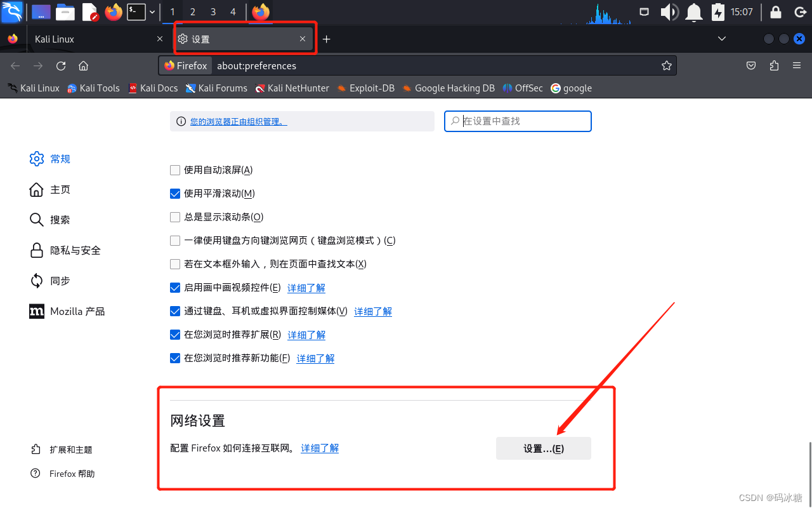Open the Firefox hamburger menu
812x508 pixels.
pyautogui.click(x=797, y=65)
